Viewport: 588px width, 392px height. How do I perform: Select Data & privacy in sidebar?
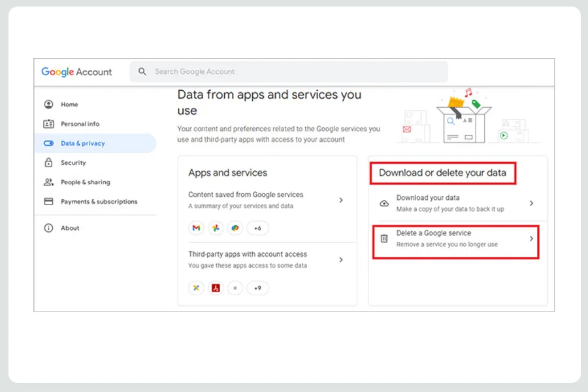(x=95, y=143)
